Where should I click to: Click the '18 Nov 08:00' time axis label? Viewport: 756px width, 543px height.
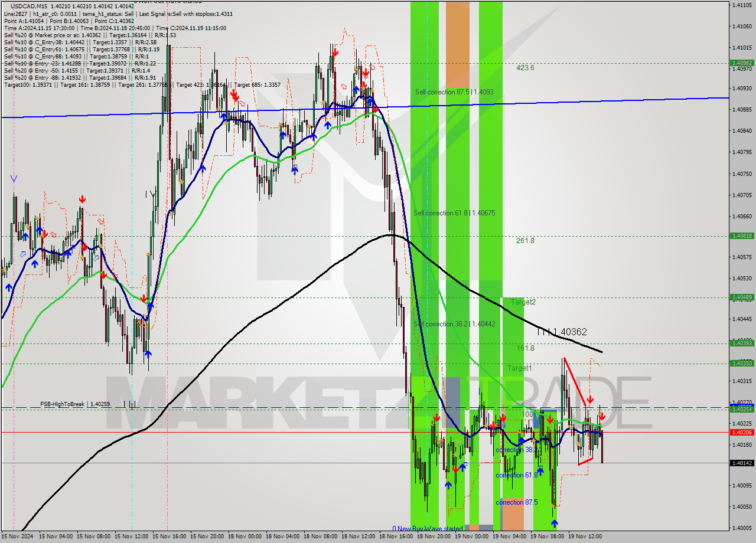click(321, 537)
